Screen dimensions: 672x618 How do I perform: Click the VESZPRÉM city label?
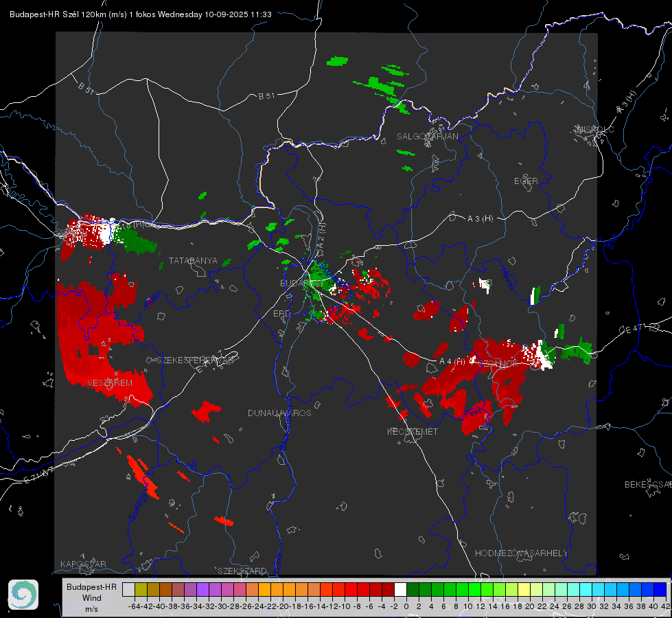(110, 383)
